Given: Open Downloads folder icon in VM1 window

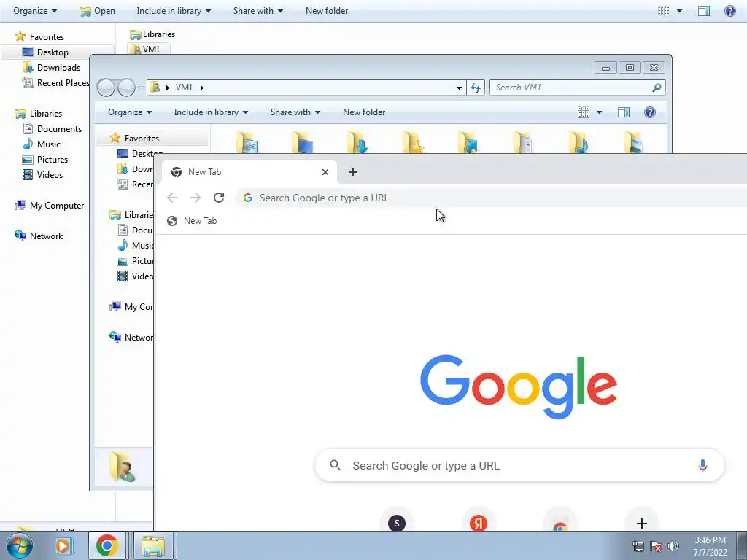Looking at the screenshot, I should pyautogui.click(x=359, y=142).
